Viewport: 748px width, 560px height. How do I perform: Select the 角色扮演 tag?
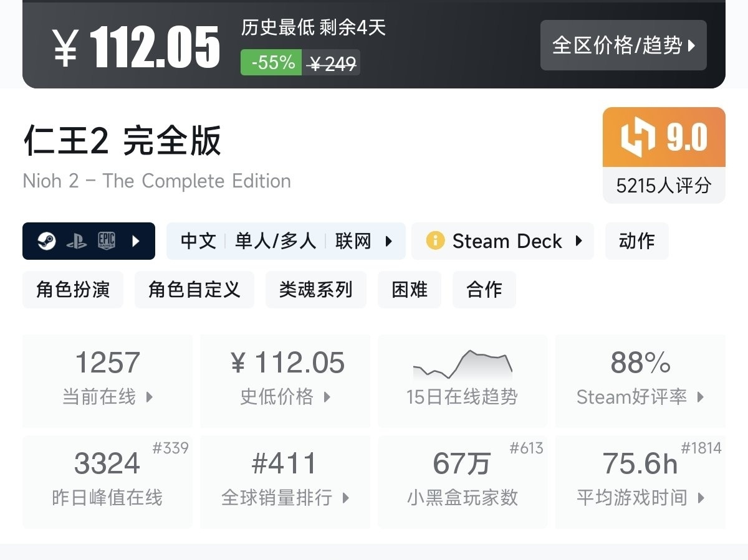coord(73,290)
